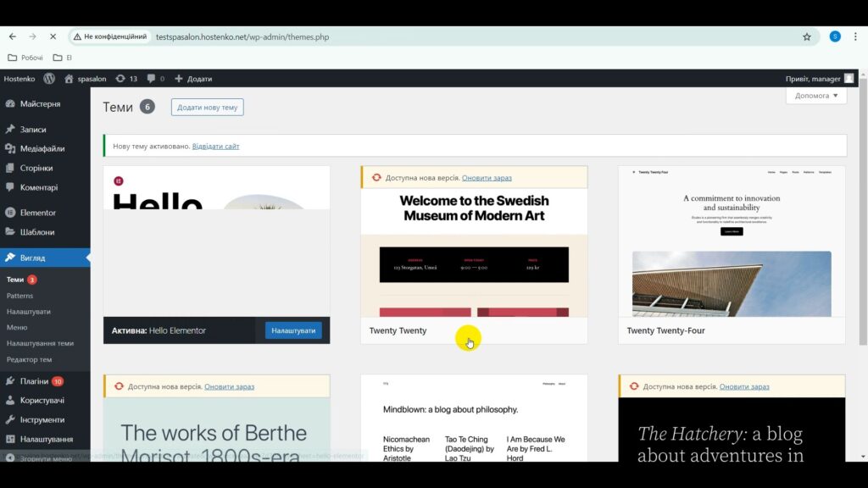The image size is (868, 488).
Task: Select Вигляд appearance menu
Action: 45,258
